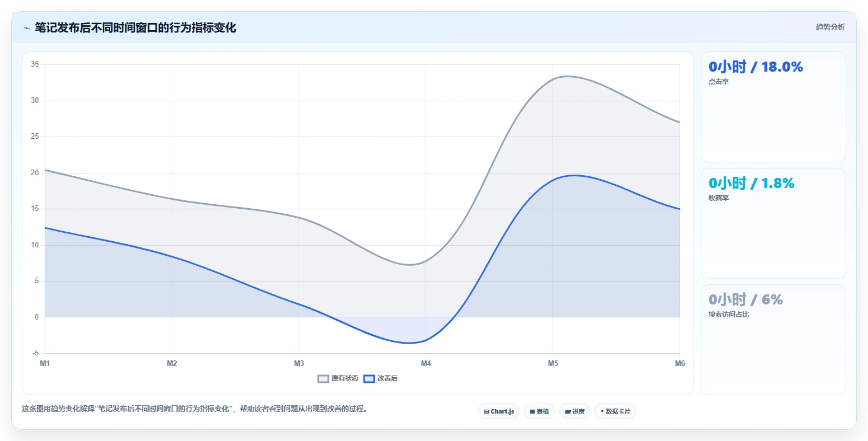This screenshot has width=868, height=441.
Task: Click the blue line's dip near M4
Action: (x=409, y=343)
